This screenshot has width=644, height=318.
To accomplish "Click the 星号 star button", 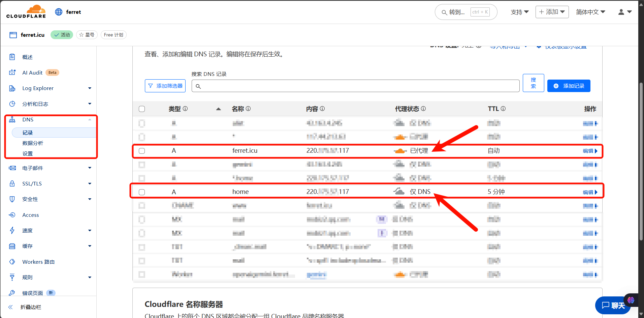I will [x=87, y=35].
